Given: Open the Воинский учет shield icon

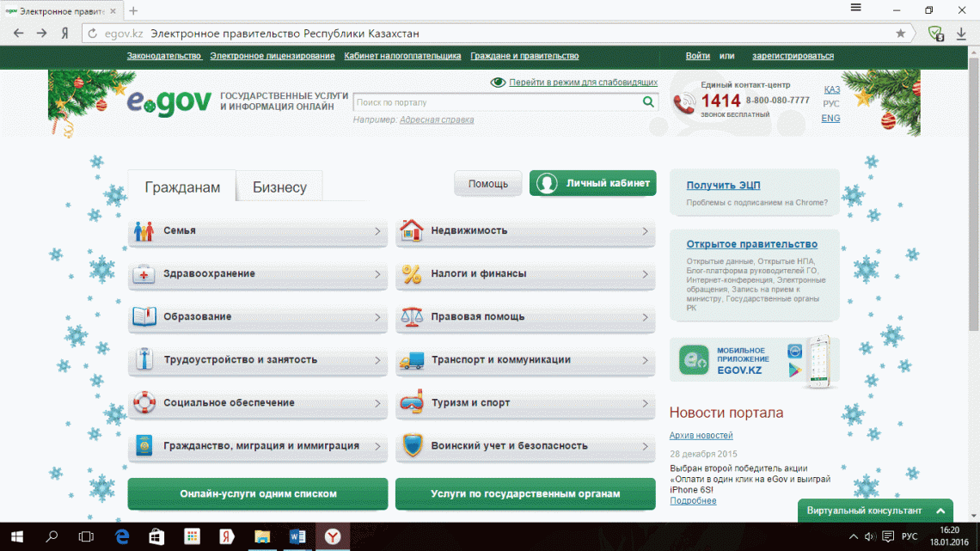Looking at the screenshot, I should [410, 446].
